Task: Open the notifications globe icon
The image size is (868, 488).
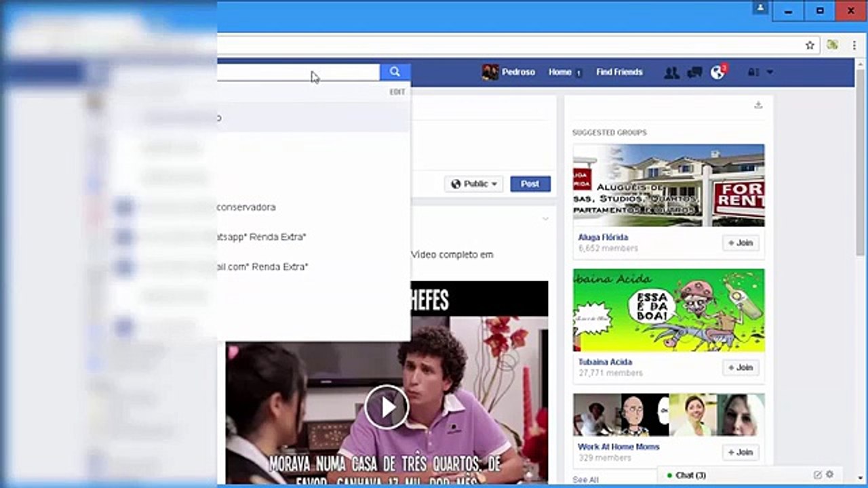Action: [717, 73]
